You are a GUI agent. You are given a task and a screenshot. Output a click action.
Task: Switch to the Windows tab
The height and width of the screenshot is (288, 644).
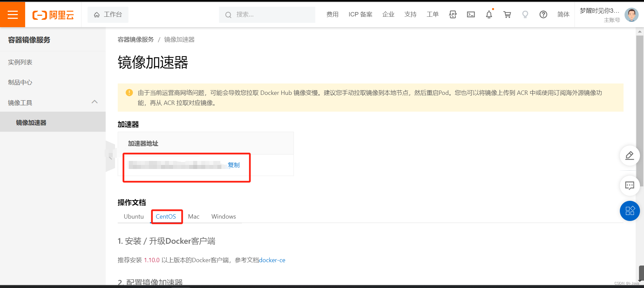[224, 217]
